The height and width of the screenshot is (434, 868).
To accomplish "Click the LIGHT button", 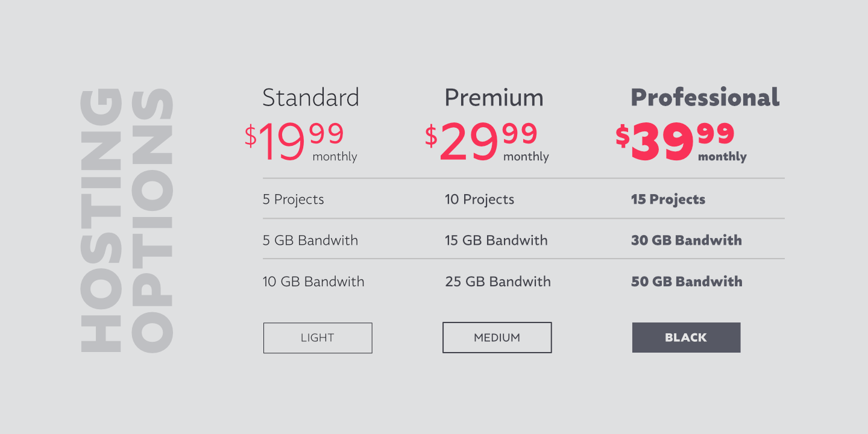I will click(x=318, y=338).
